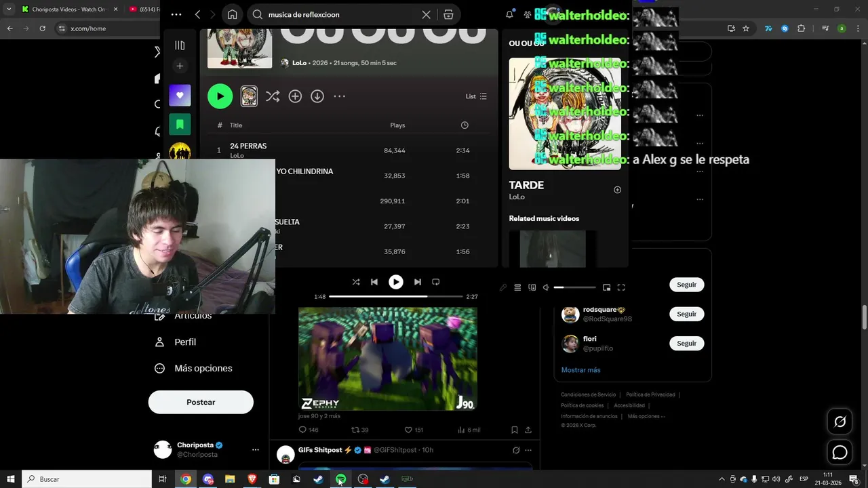Open lyrics microphone icon in player

[x=503, y=287]
